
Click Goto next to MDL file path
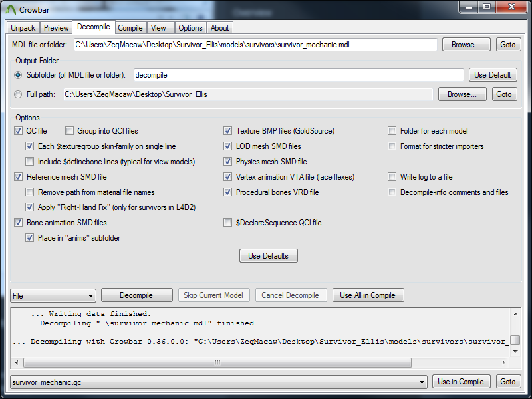click(508, 45)
